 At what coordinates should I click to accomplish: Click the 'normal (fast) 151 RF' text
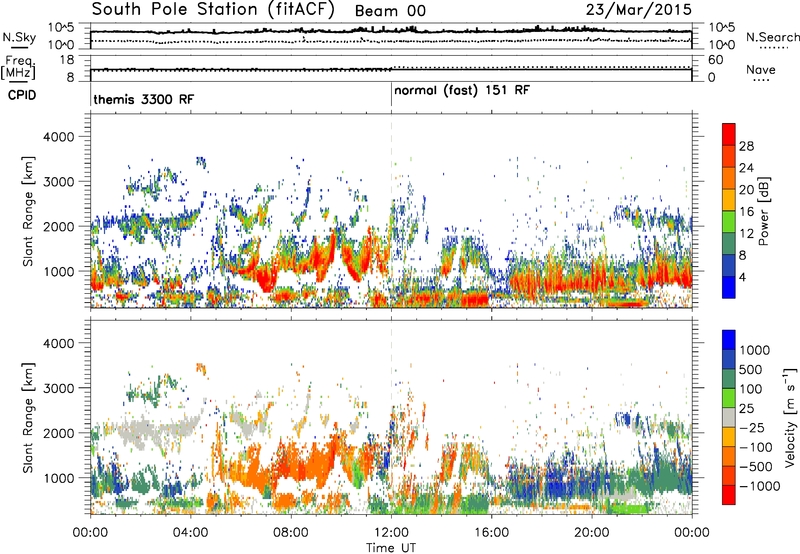click(462, 90)
